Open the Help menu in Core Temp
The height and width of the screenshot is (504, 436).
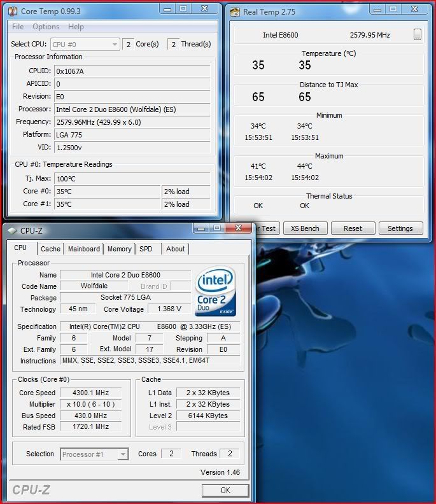pos(76,27)
